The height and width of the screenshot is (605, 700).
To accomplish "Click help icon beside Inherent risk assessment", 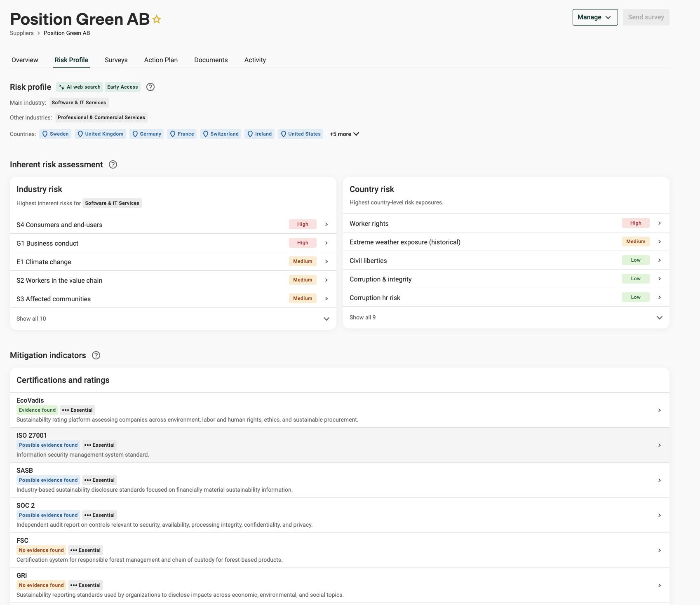I will point(113,164).
